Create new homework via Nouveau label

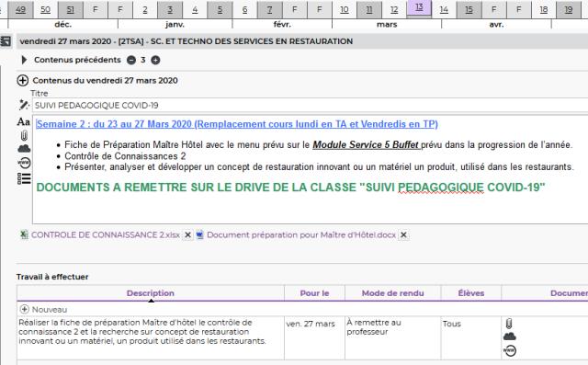50,310
